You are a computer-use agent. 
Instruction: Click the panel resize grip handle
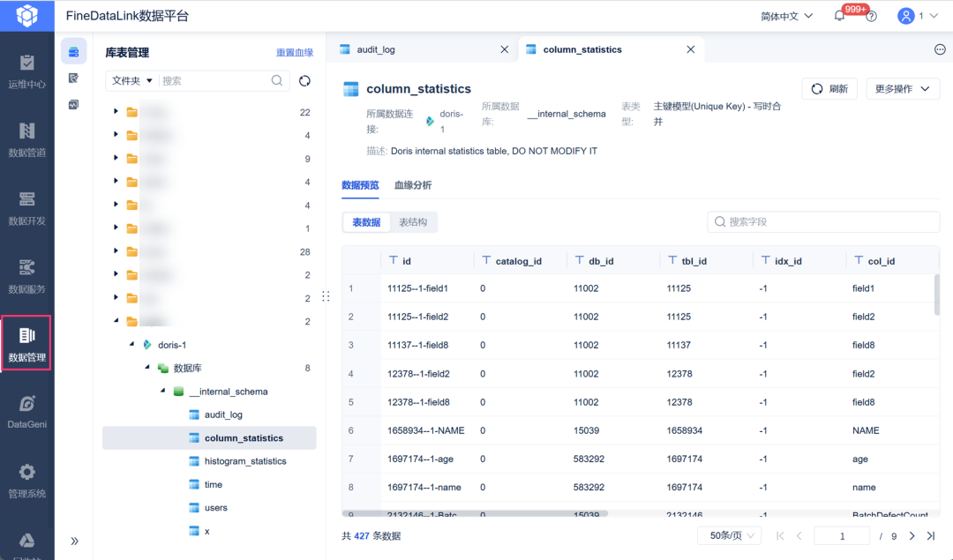326,296
